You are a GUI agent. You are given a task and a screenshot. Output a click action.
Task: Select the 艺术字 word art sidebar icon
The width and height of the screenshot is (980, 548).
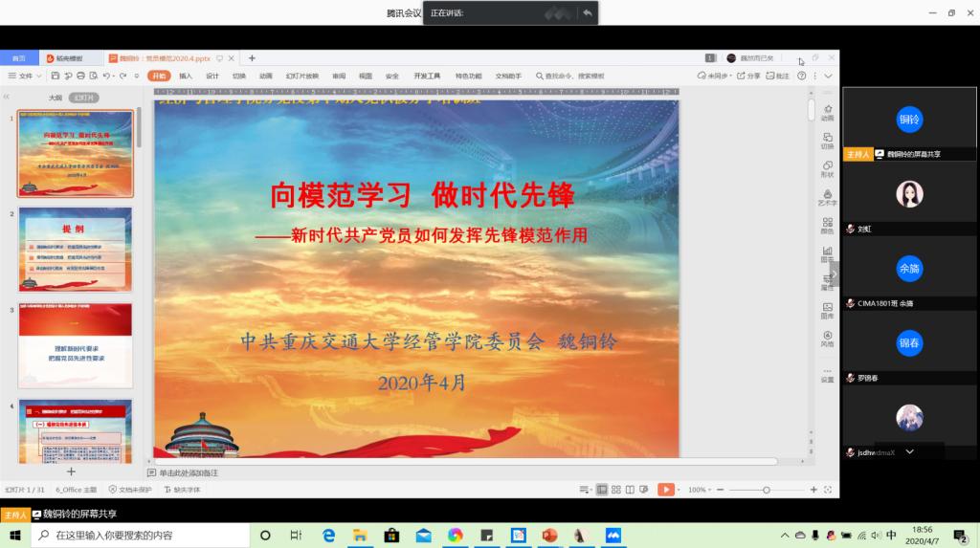(827, 196)
